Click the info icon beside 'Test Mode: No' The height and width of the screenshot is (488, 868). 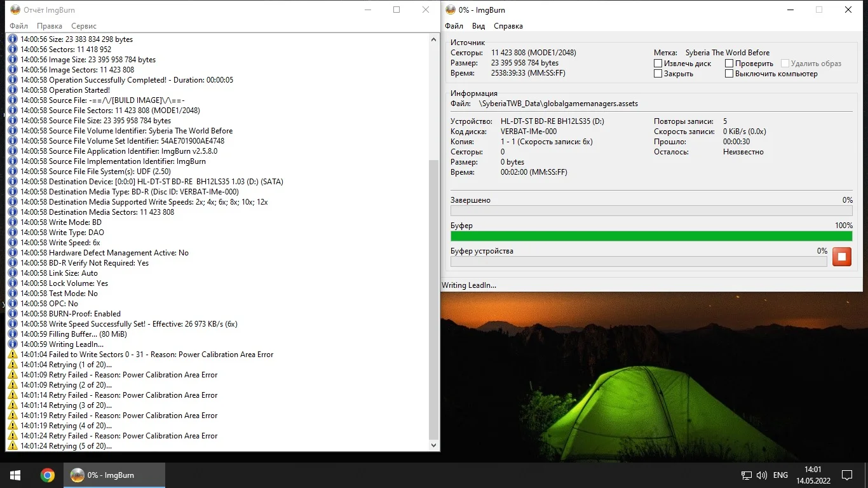(x=13, y=294)
